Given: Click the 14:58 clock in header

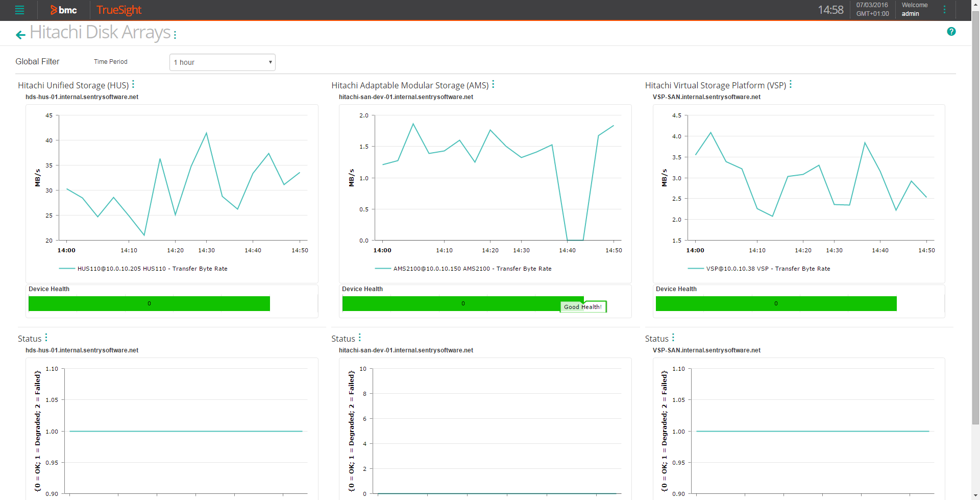Looking at the screenshot, I should pos(830,10).
